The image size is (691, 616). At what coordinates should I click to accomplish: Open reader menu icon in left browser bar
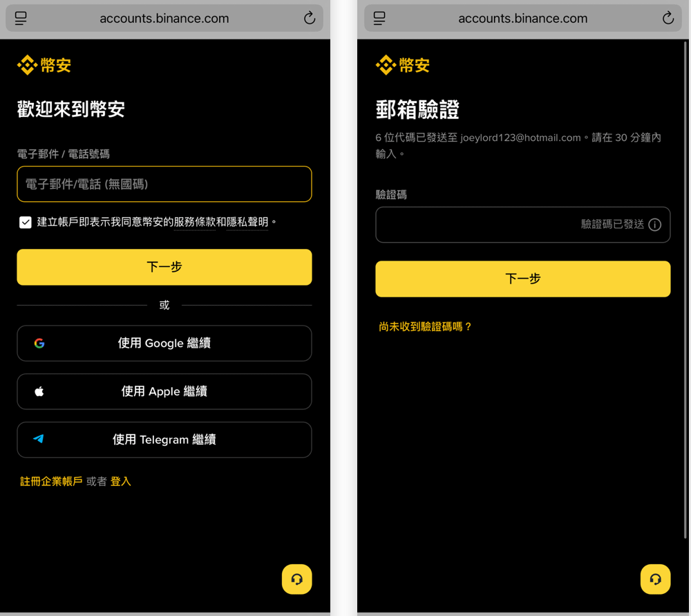pos(21,18)
